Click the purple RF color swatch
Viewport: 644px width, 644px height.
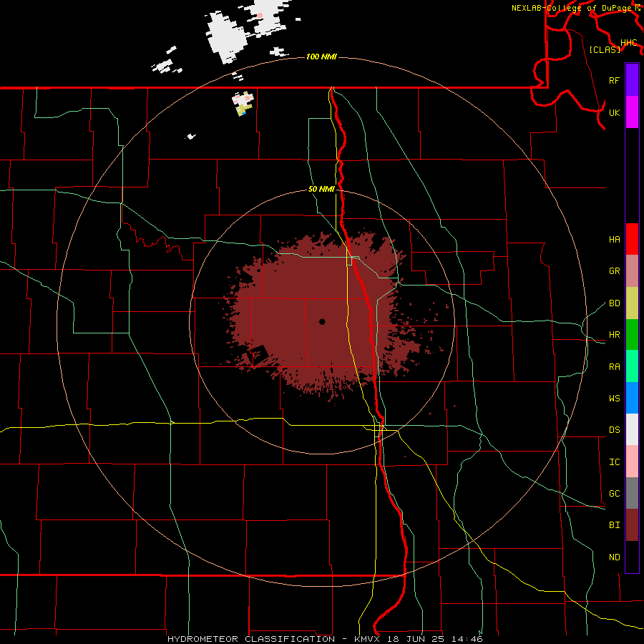(632, 80)
